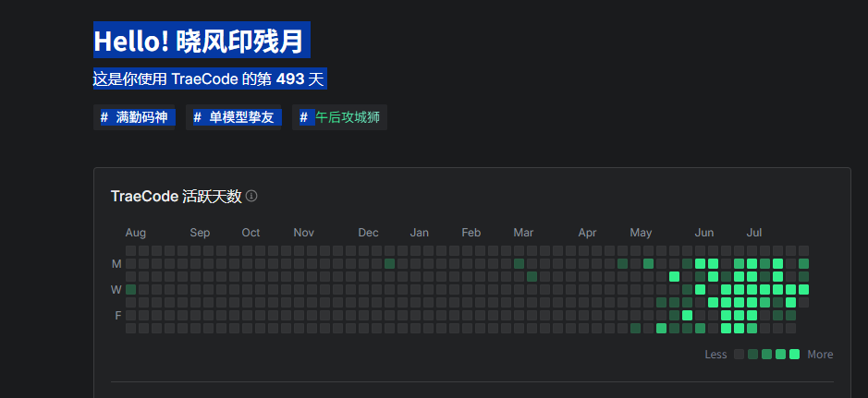This screenshot has width=868, height=398.
Task: Click the Nov month label
Action: coord(303,233)
